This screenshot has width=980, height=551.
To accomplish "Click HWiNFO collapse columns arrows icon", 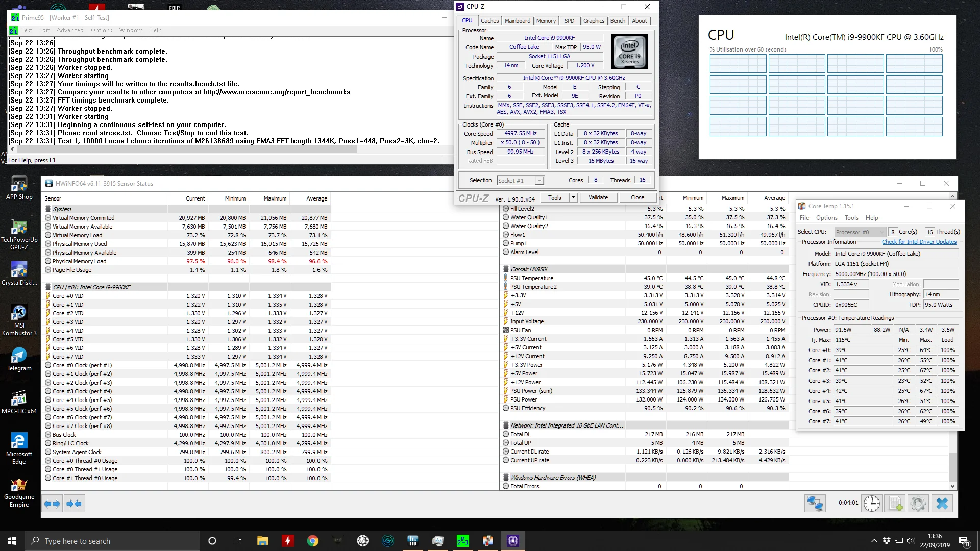I will tap(74, 504).
